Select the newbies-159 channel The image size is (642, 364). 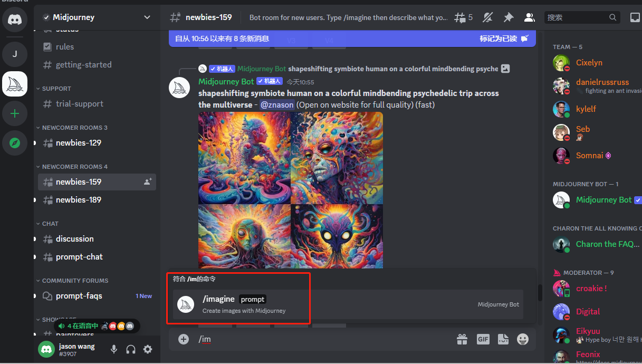click(97, 181)
